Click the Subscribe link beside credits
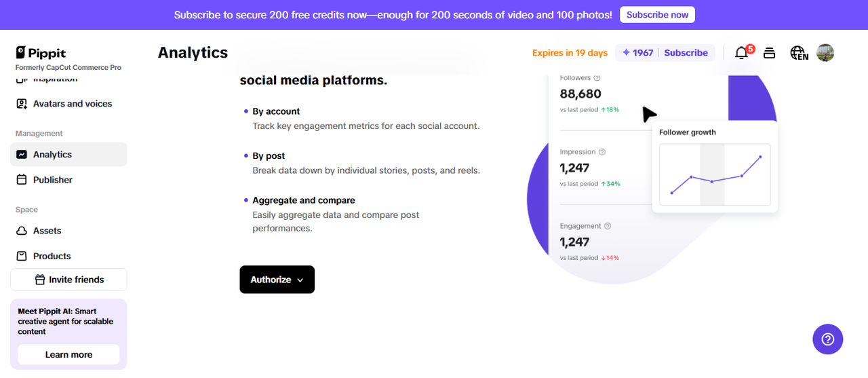Image resolution: width=868 pixels, height=378 pixels. point(686,53)
